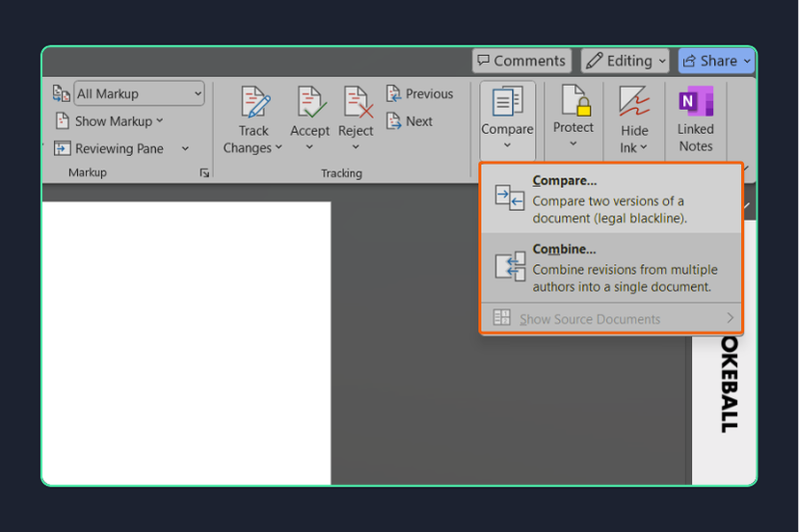Expand the Reviewing Pane dropdown arrow
Image resolution: width=799 pixels, height=532 pixels.
tap(185, 148)
